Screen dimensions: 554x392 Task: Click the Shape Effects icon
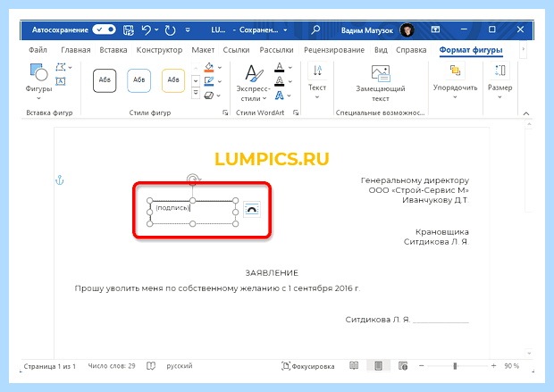pyautogui.click(x=209, y=96)
